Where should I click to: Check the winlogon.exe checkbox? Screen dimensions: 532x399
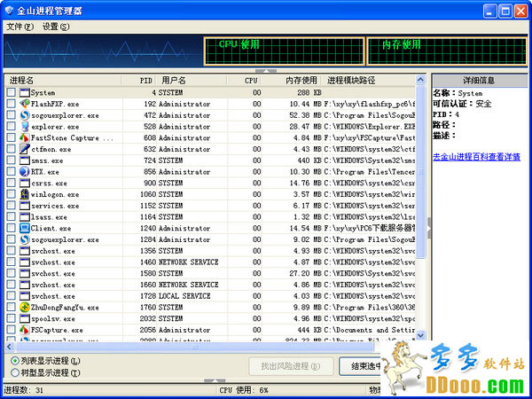click(x=12, y=193)
